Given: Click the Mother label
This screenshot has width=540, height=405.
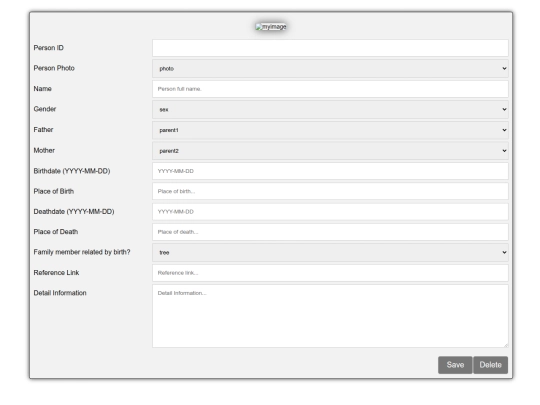Looking at the screenshot, I should coord(44,150).
